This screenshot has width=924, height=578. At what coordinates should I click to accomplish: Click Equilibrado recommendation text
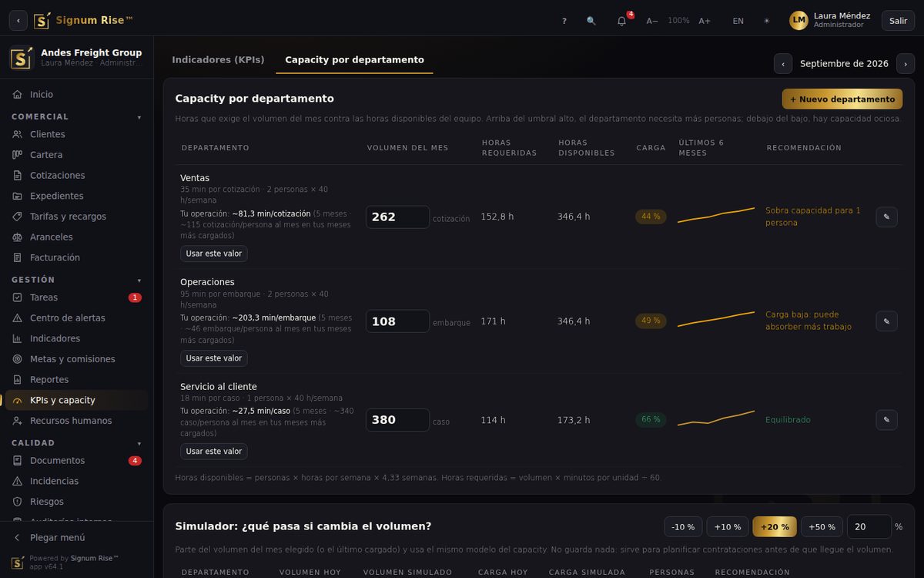click(788, 420)
